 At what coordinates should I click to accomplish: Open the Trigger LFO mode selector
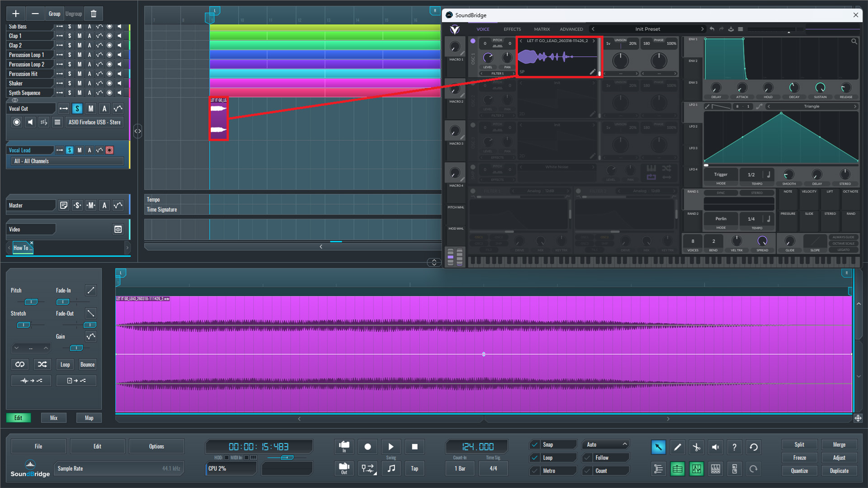point(721,174)
